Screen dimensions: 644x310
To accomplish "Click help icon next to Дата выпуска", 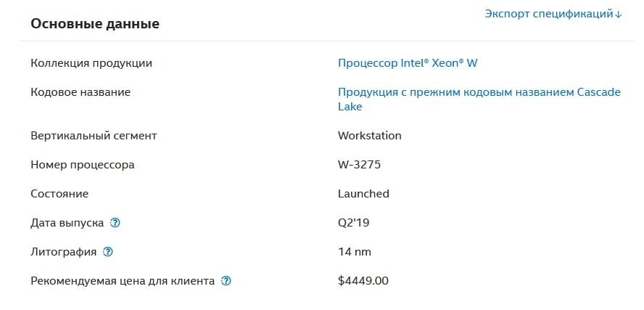I will (115, 223).
